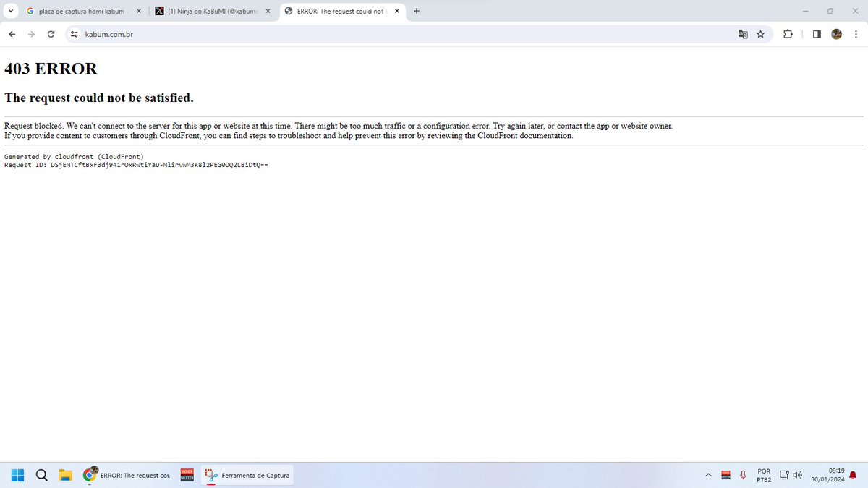The width and height of the screenshot is (868, 488).
Task: Click the 403 ERROR heading
Action: pos(51,69)
